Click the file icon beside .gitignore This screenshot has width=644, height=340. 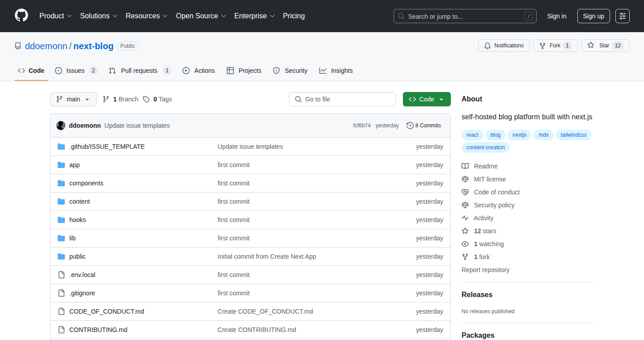click(x=61, y=293)
